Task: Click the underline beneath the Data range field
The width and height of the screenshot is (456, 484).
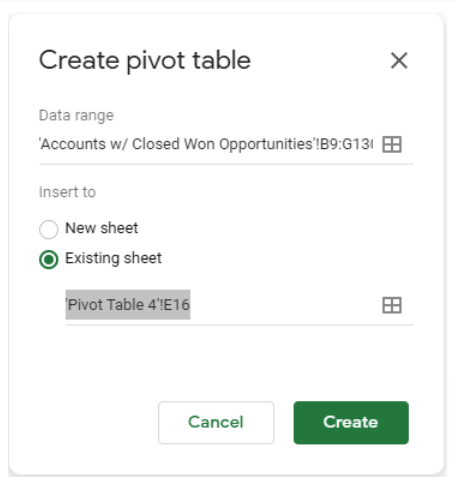Action: pos(226,164)
